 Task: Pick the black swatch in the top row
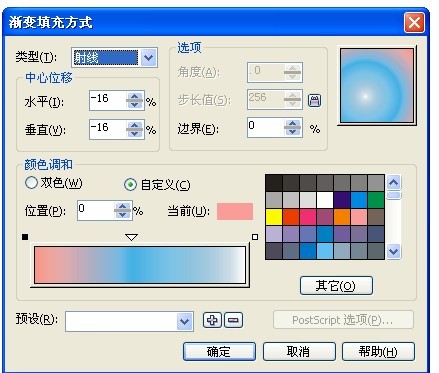click(274, 183)
